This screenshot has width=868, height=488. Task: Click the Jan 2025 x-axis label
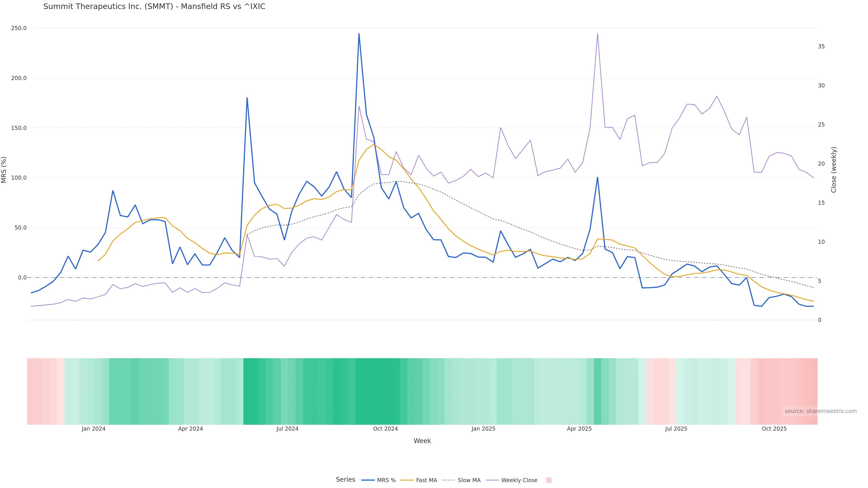click(x=483, y=429)
